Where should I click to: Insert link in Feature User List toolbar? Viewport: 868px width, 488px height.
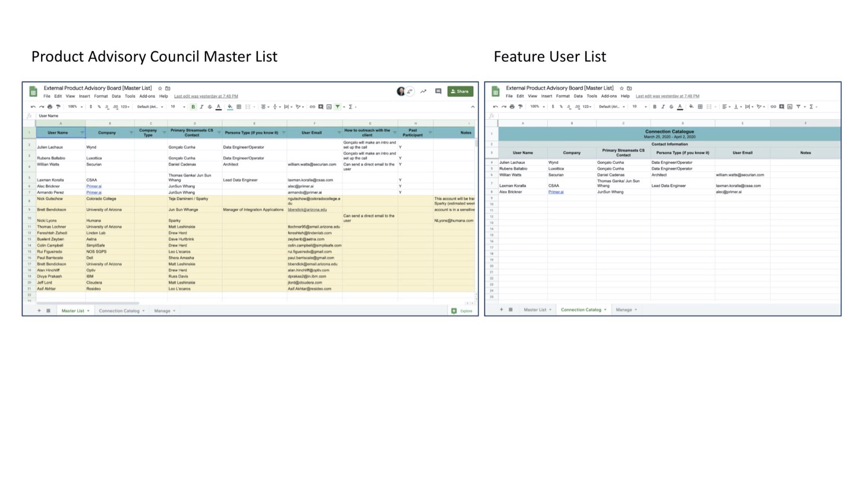(773, 107)
